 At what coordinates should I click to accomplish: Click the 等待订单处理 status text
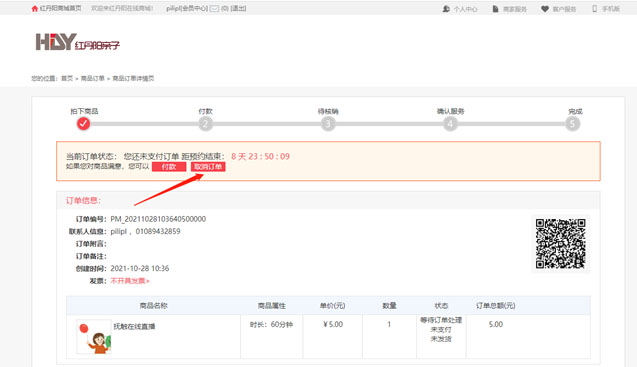tap(441, 320)
